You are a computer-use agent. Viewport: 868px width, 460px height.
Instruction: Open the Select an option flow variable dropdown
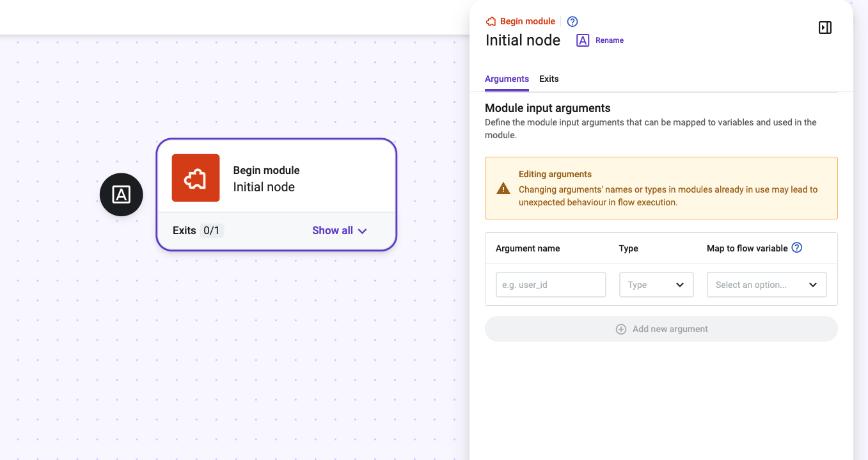(x=767, y=285)
